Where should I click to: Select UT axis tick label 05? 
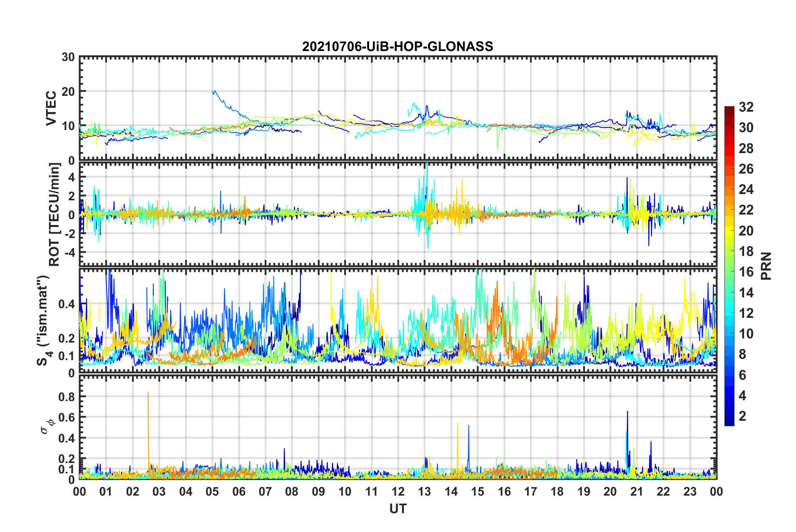[x=212, y=491]
